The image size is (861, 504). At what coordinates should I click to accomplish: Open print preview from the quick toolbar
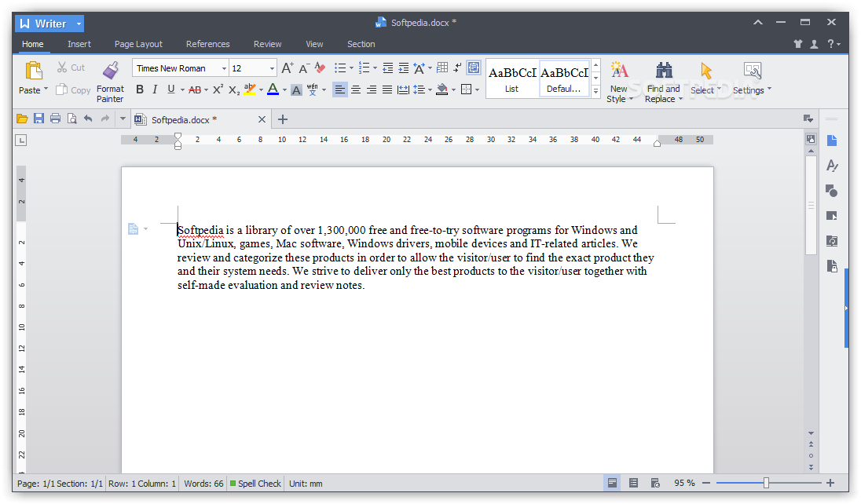(71, 119)
